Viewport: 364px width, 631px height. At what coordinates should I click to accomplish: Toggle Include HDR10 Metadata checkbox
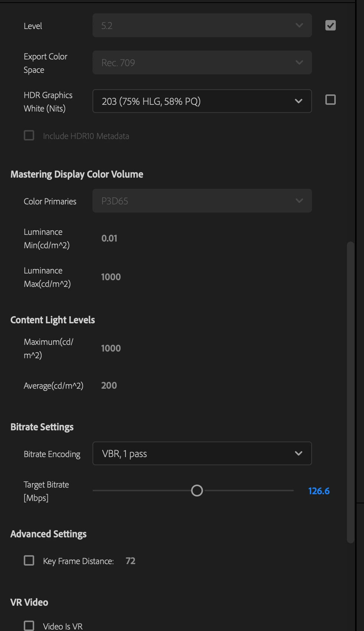pos(29,136)
